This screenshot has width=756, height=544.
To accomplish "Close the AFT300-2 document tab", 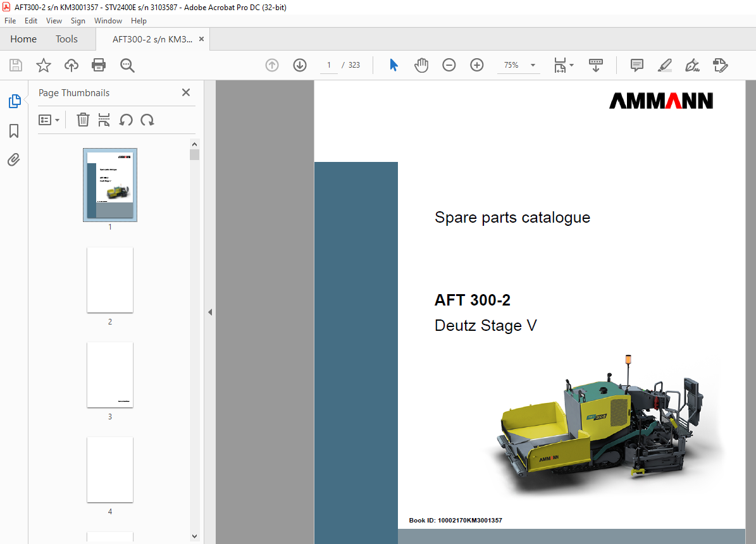I will [x=202, y=39].
